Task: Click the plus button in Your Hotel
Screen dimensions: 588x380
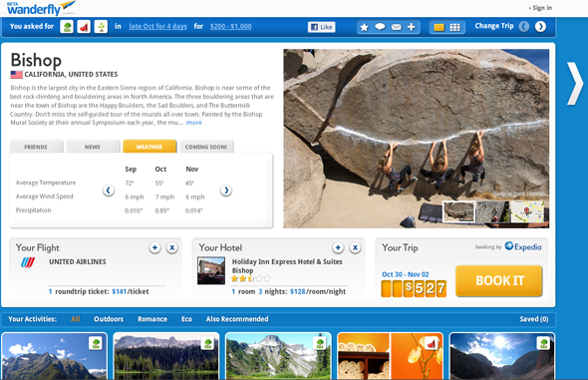Action: coord(338,247)
